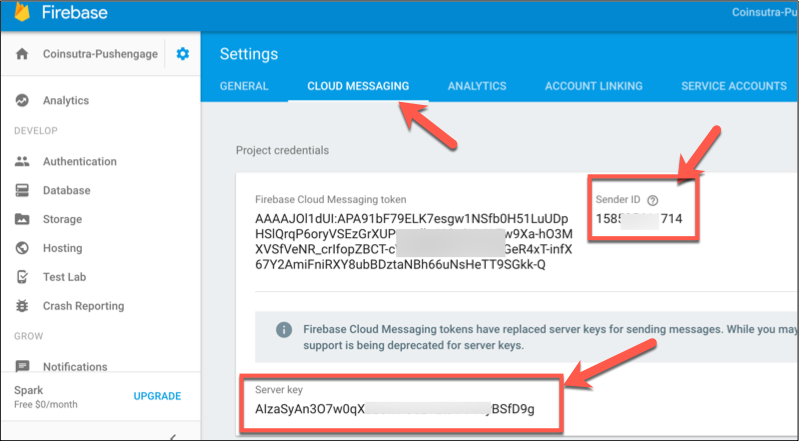The image size is (799, 441).
Task: Switch to the General tab
Action: [x=244, y=86]
